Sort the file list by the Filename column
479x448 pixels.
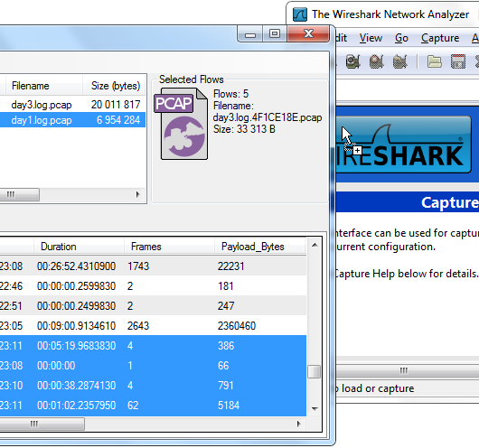pos(43,86)
